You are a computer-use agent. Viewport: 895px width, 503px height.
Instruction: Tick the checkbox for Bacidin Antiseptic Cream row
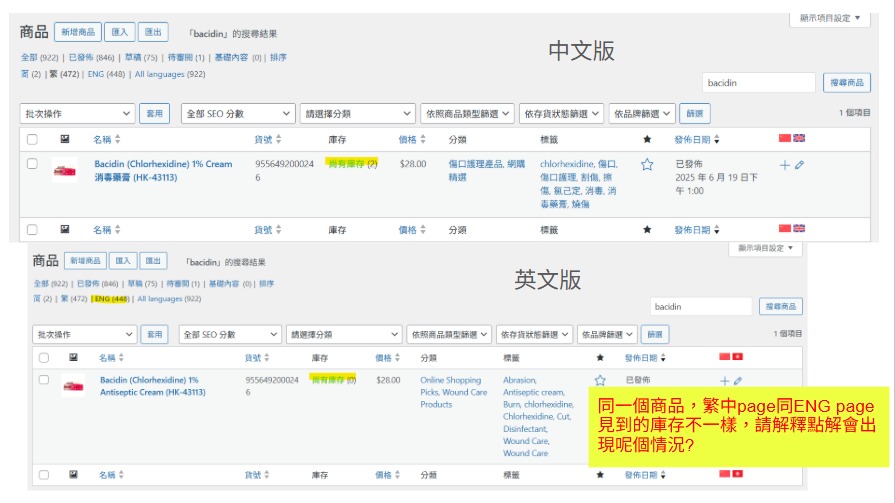pyautogui.click(x=43, y=380)
